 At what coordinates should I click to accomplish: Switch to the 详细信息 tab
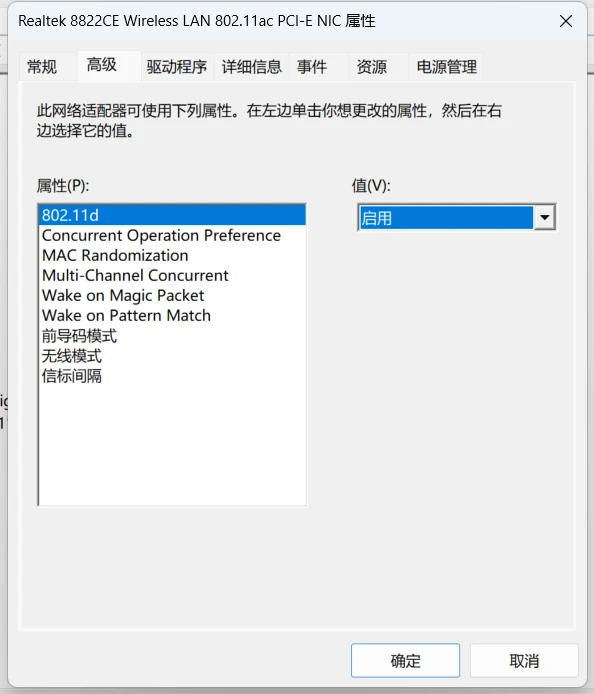251,67
